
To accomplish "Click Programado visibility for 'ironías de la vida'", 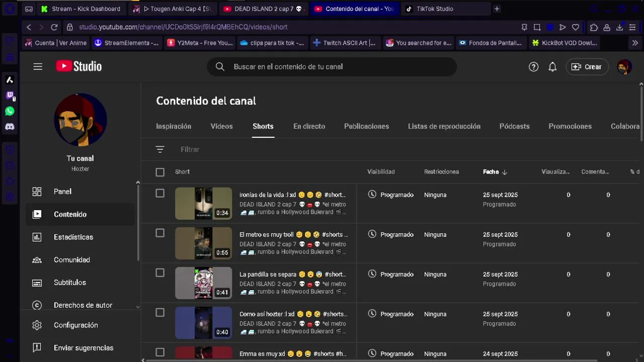I will tap(391, 195).
